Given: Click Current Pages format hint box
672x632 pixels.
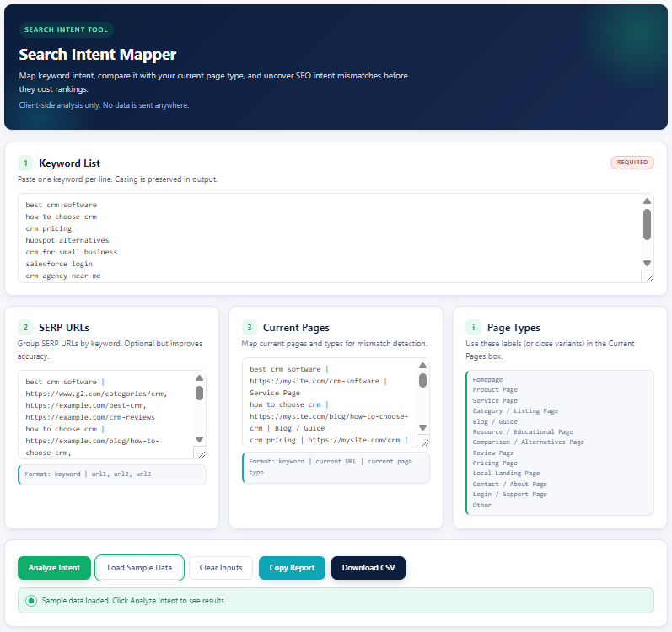Looking at the screenshot, I should point(336,468).
